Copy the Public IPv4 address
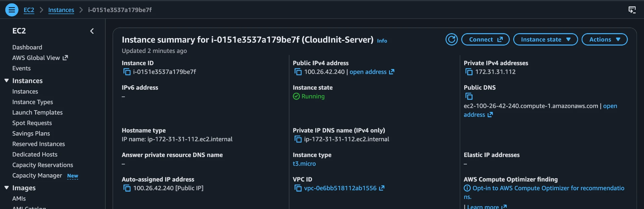644x209 pixels. click(298, 72)
